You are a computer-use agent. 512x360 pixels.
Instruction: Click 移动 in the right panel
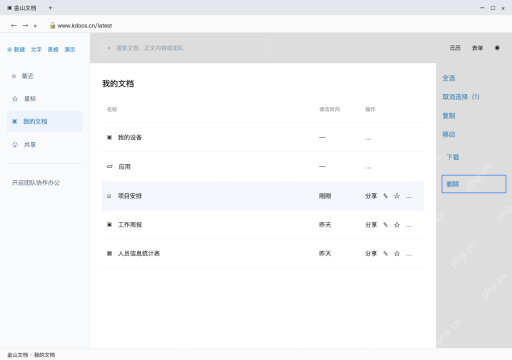point(449,134)
